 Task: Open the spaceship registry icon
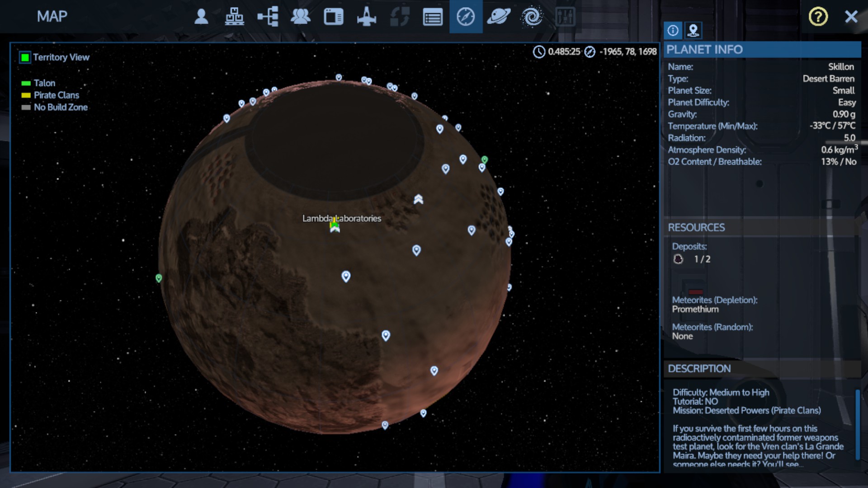(366, 17)
